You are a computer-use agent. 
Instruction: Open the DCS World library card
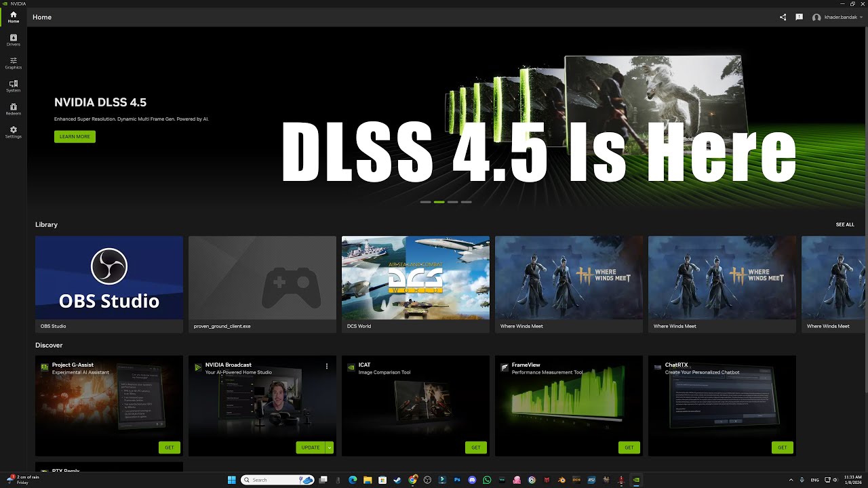click(416, 284)
